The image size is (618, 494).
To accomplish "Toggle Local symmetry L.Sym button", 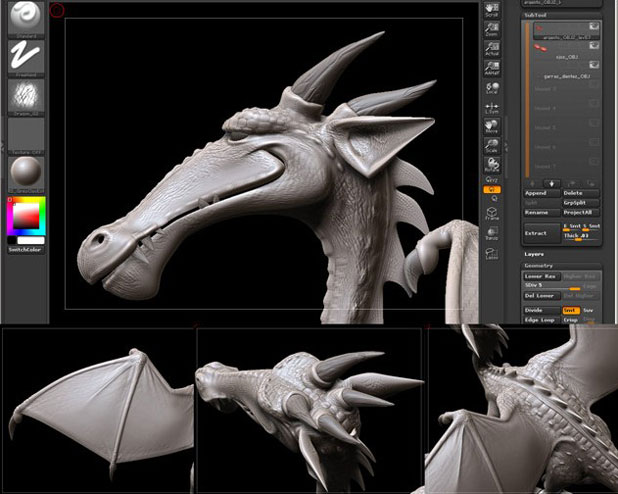I will coord(492,108).
